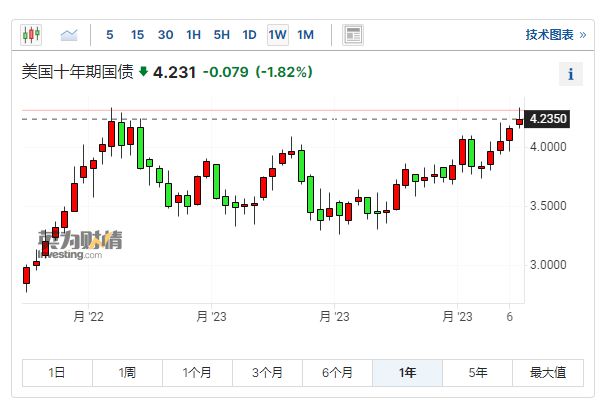This screenshot has height=405, width=607.
Task: Click the 3.0000 axis label
Action: (548, 265)
